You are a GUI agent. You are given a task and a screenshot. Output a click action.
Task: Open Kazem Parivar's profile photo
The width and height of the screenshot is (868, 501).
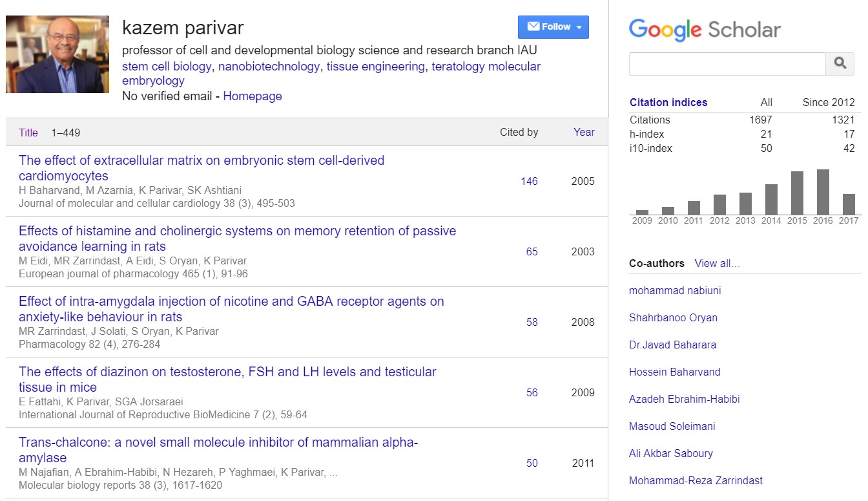point(57,54)
